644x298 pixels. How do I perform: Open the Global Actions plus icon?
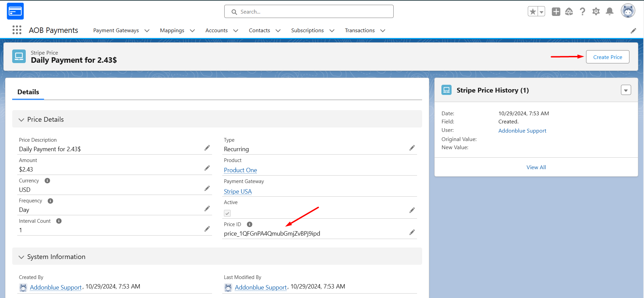pyautogui.click(x=556, y=12)
